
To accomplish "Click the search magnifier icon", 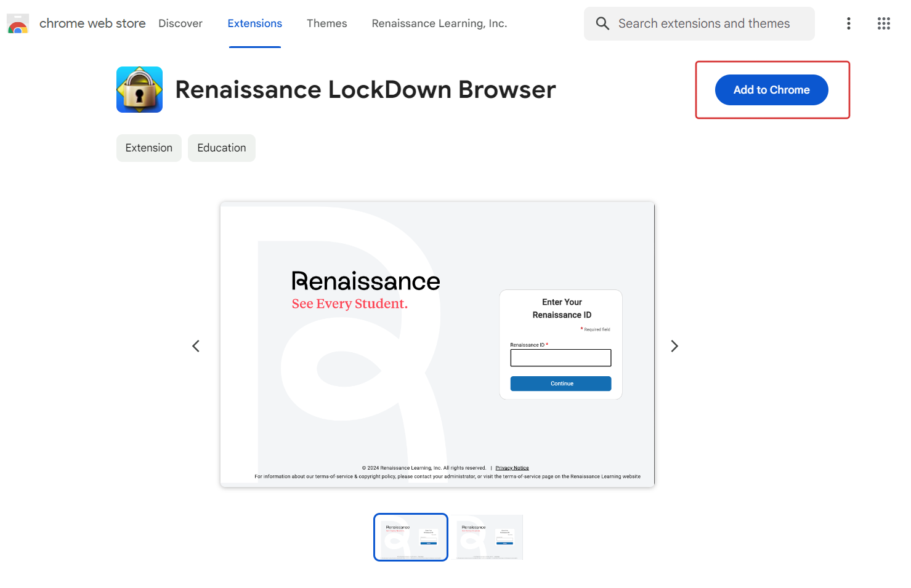I will 602,23.
